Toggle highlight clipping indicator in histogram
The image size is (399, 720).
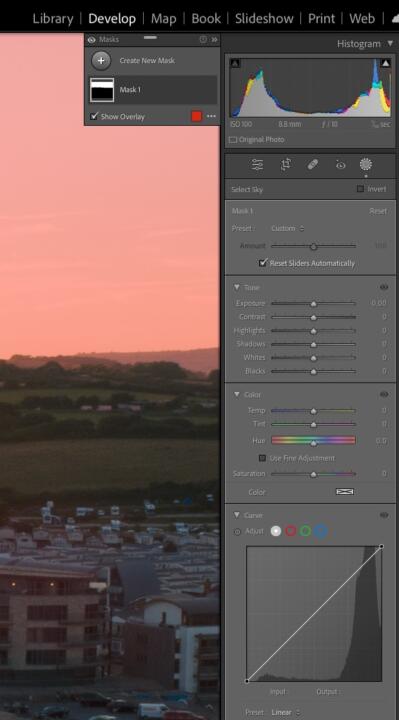tap(386, 63)
